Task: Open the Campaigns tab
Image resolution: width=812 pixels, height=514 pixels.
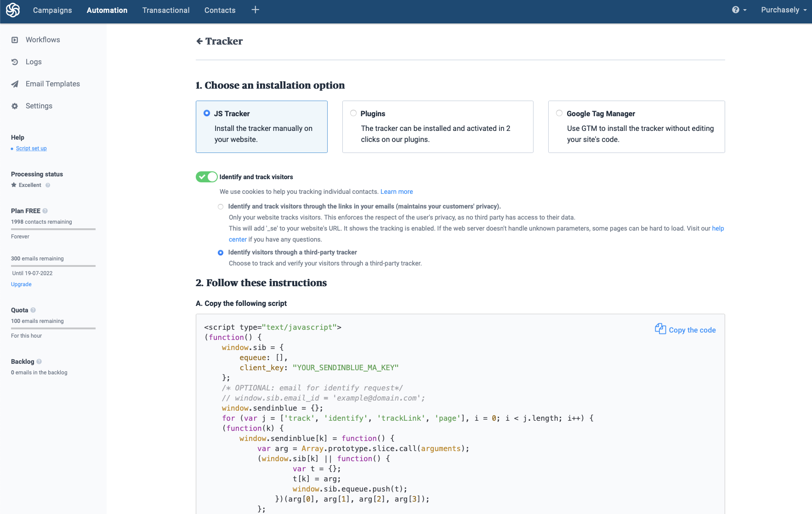Action: tap(52, 10)
